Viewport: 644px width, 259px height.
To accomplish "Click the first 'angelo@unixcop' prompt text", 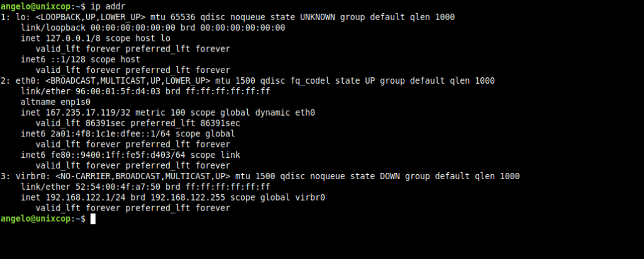I will [x=35, y=6].
